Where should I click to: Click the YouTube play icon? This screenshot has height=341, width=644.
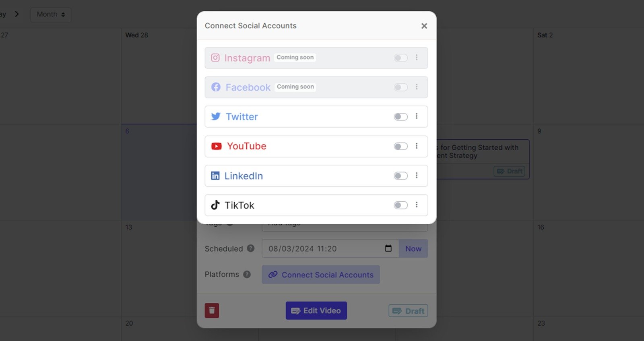216,146
